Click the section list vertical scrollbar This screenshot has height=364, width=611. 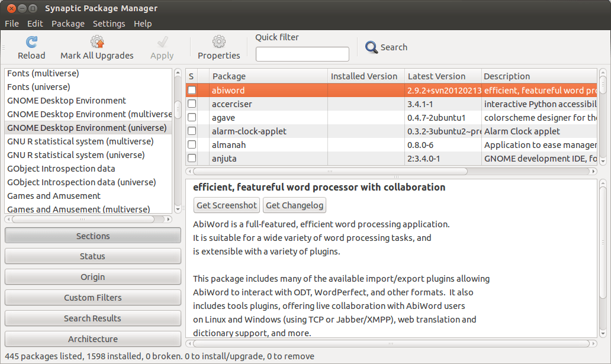coord(178,109)
